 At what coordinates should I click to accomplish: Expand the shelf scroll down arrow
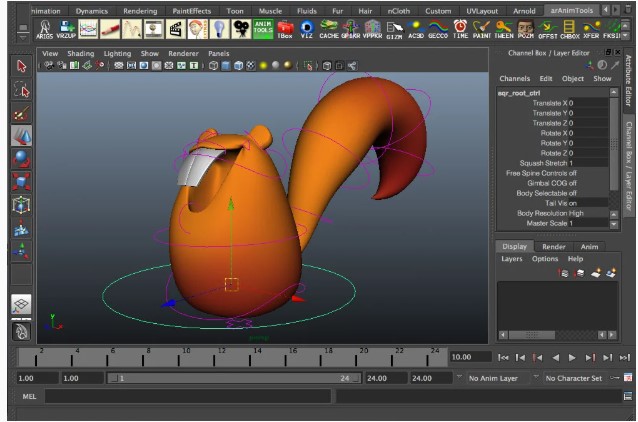pos(625,36)
